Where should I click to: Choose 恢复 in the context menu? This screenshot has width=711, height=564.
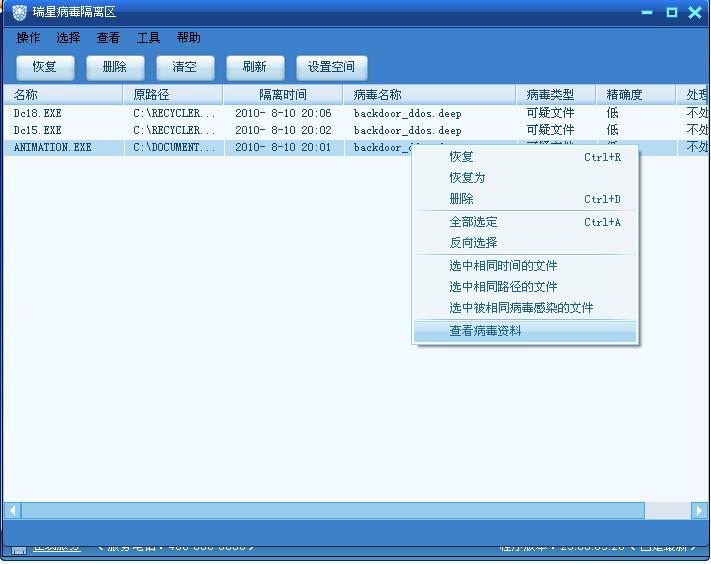(525, 157)
